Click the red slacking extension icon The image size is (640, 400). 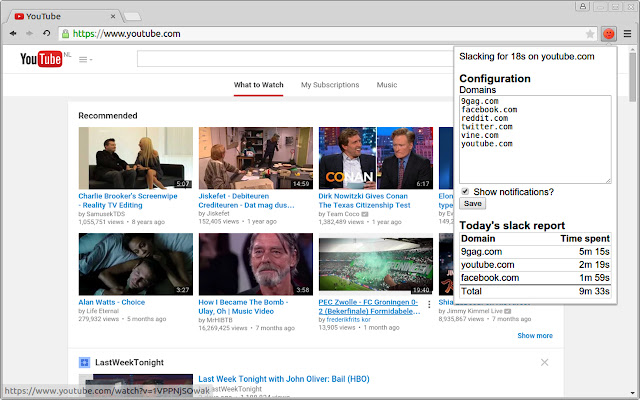point(608,34)
